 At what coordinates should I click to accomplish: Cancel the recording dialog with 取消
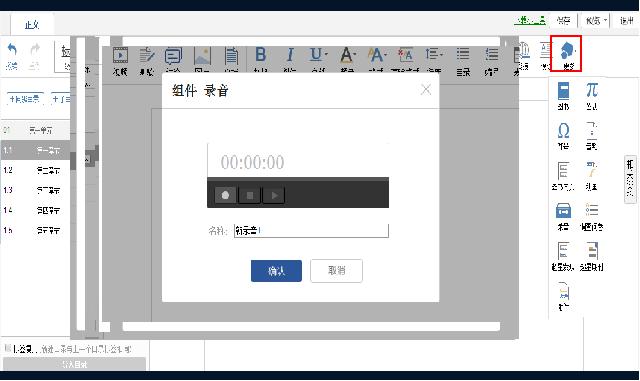click(x=336, y=271)
